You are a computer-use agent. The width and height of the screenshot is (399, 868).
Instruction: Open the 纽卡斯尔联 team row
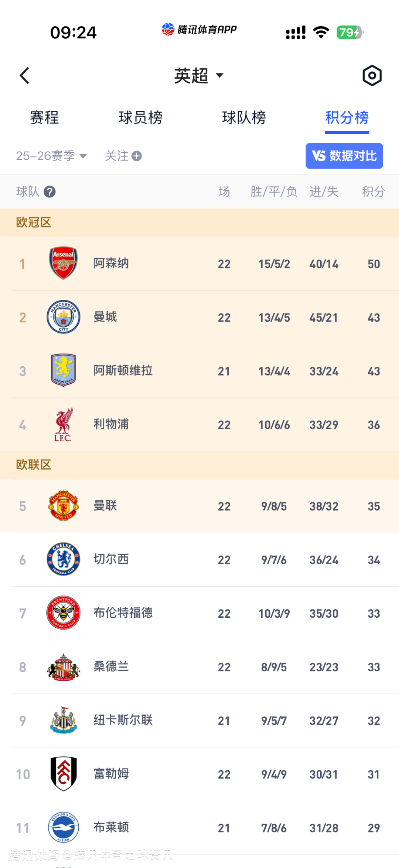pos(199,720)
